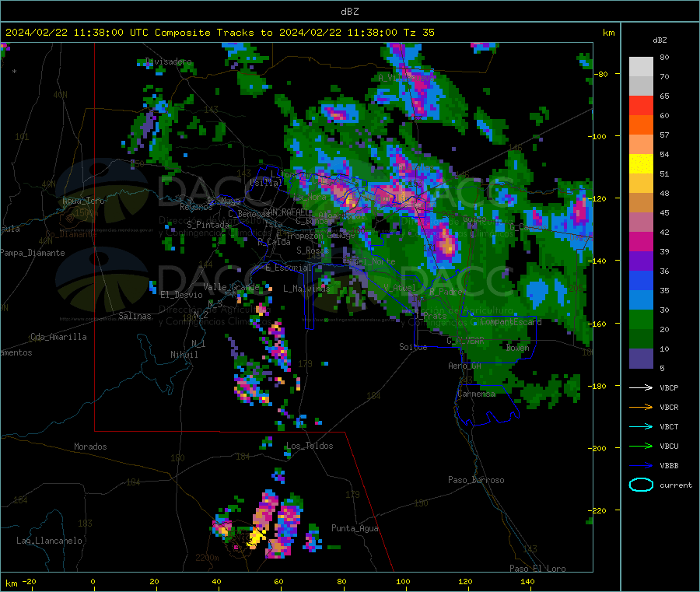Click the blue VBBB arrow legend icon

(x=641, y=466)
